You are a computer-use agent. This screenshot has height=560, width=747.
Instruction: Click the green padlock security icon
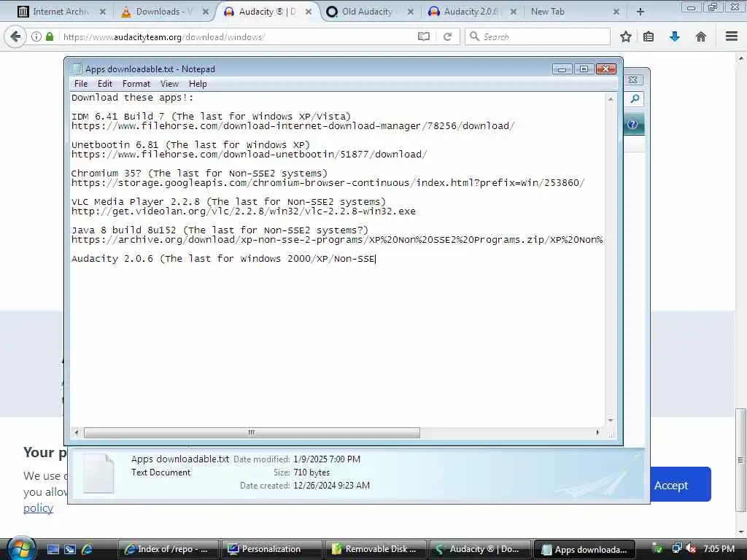pyautogui.click(x=50, y=36)
